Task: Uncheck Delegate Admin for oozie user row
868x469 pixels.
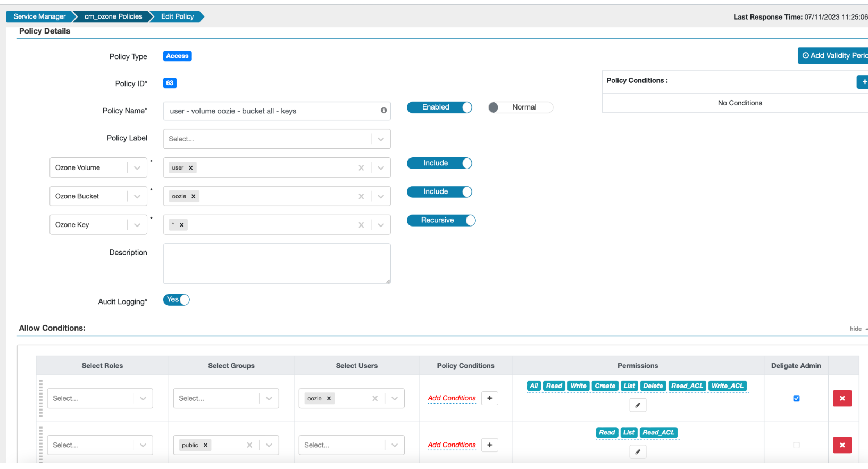Action: [796, 398]
